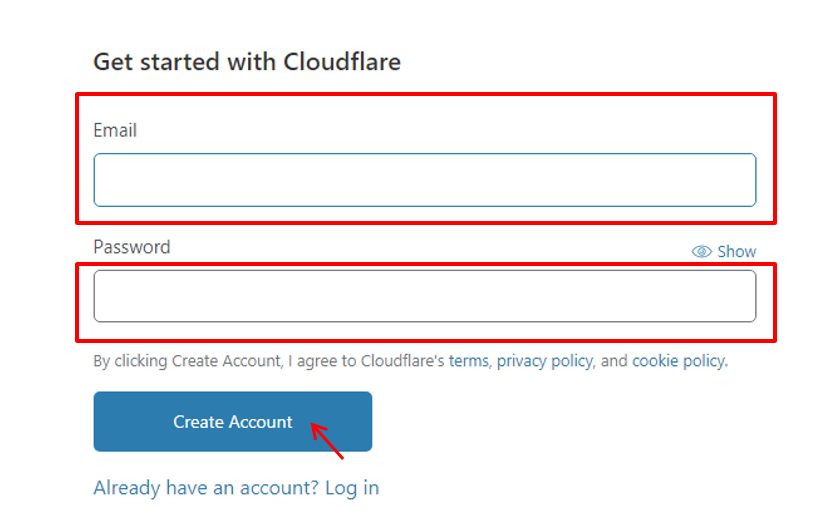Open the cookie policy link

(679, 361)
